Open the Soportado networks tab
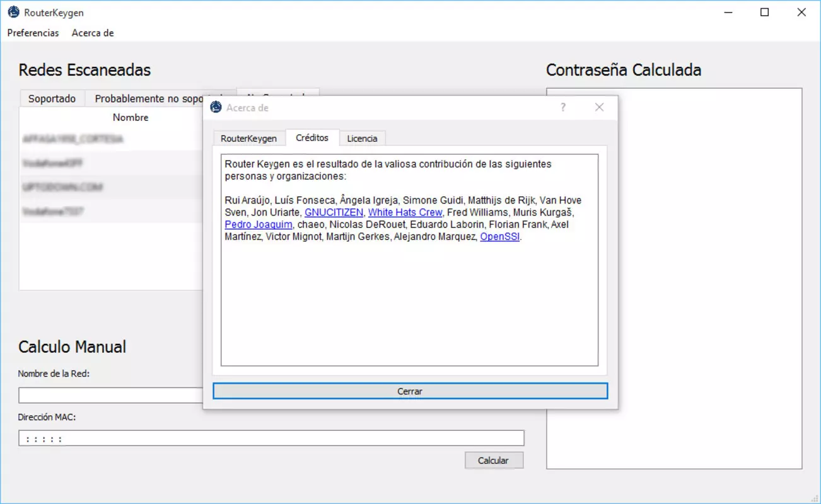Screen dimensions: 821x504 coord(52,98)
